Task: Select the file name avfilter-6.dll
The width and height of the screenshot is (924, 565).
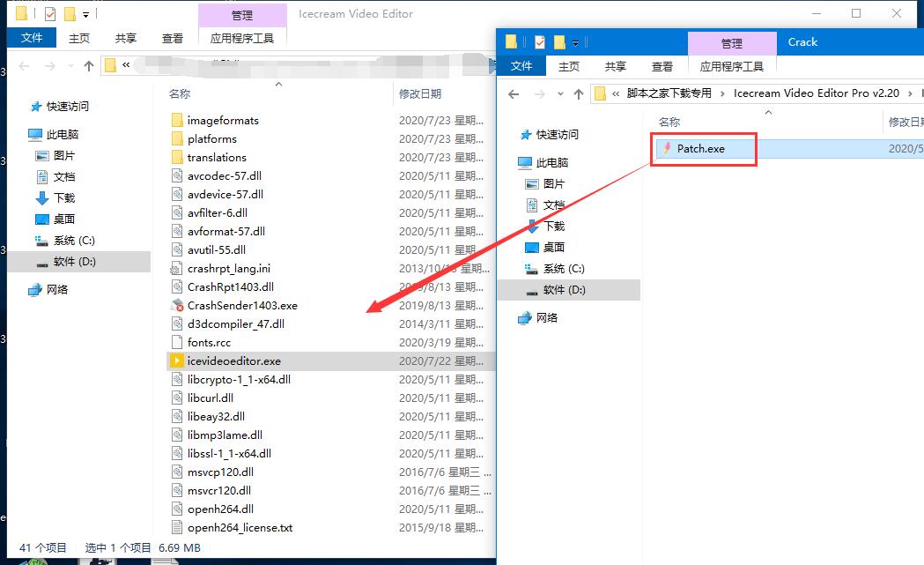Action: pyautogui.click(x=218, y=213)
